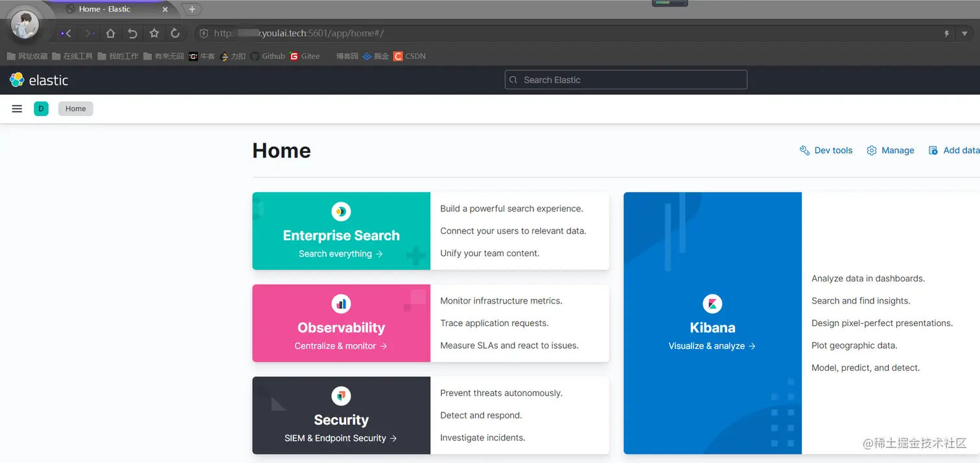Viewport: 980px width, 463px height.
Task: Open the 在线工具 bookmark folder
Action: point(73,56)
